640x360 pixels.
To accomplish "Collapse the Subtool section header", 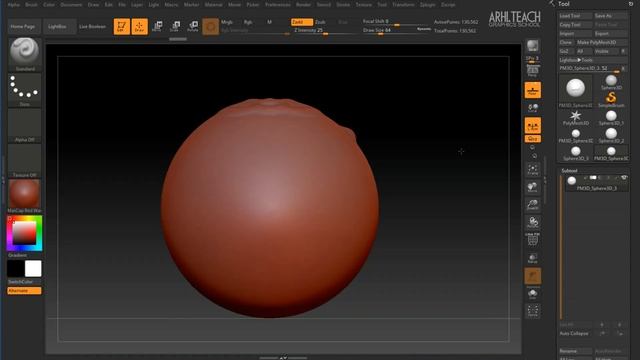I will 569,171.
